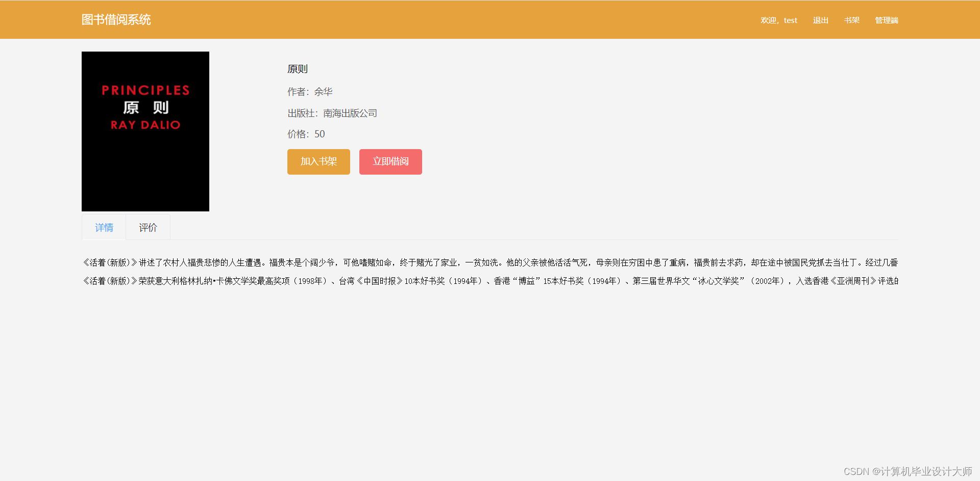Click the book title 原则
Viewport: 980px width, 481px height.
click(x=297, y=68)
